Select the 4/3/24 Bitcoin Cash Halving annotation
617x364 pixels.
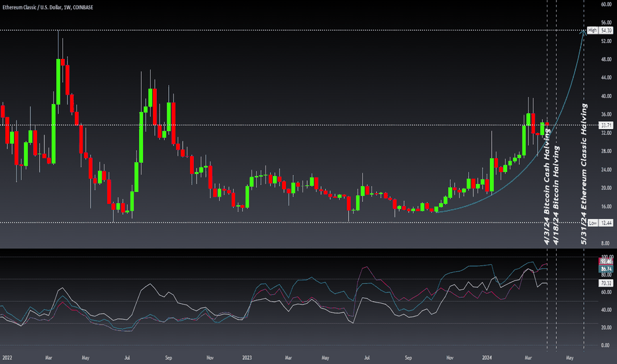(x=547, y=187)
